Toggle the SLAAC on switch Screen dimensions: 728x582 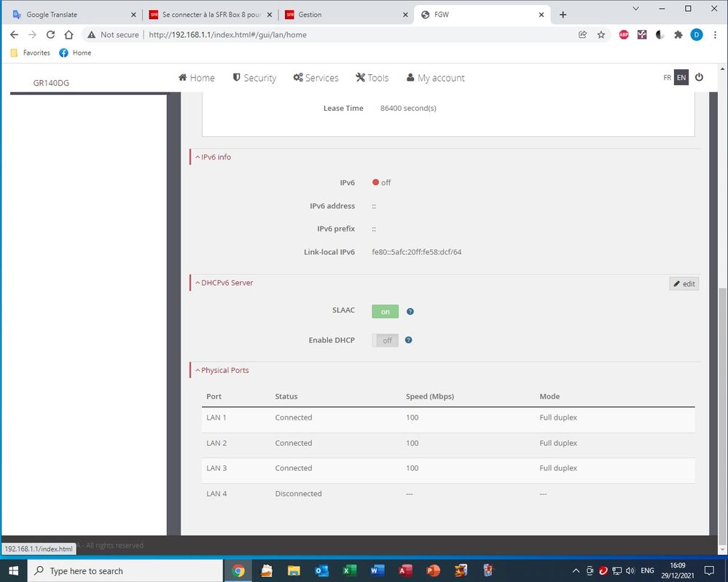coord(385,312)
